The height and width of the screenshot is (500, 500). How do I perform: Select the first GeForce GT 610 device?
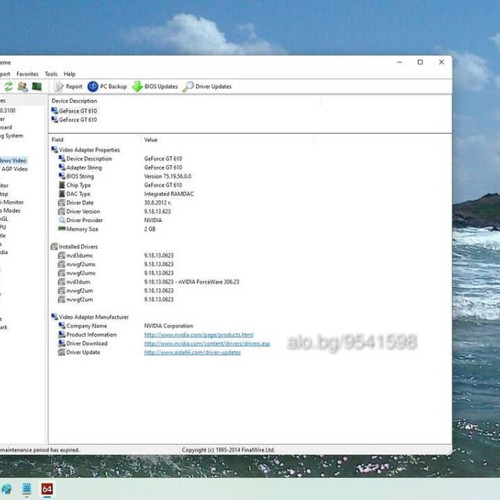click(x=74, y=111)
